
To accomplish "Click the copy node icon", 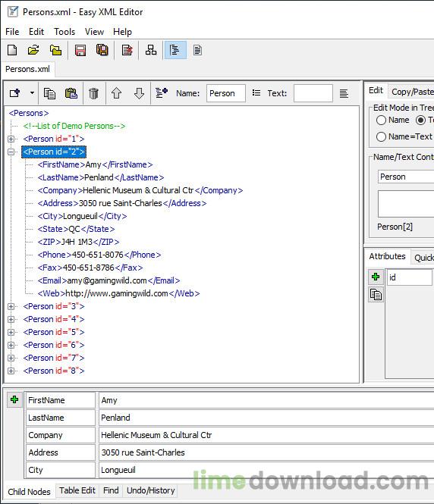I will click(49, 93).
